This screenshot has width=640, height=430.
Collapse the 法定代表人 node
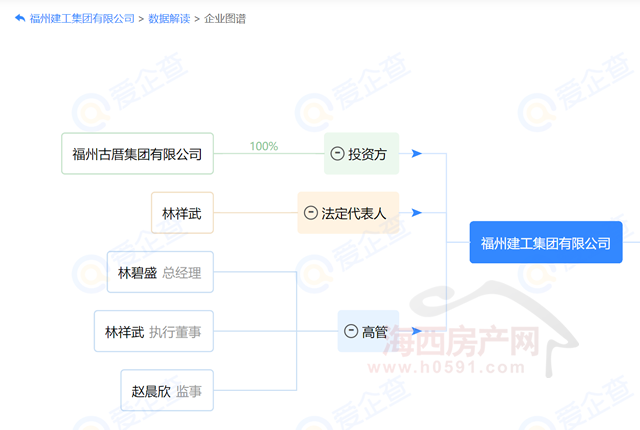(x=311, y=213)
